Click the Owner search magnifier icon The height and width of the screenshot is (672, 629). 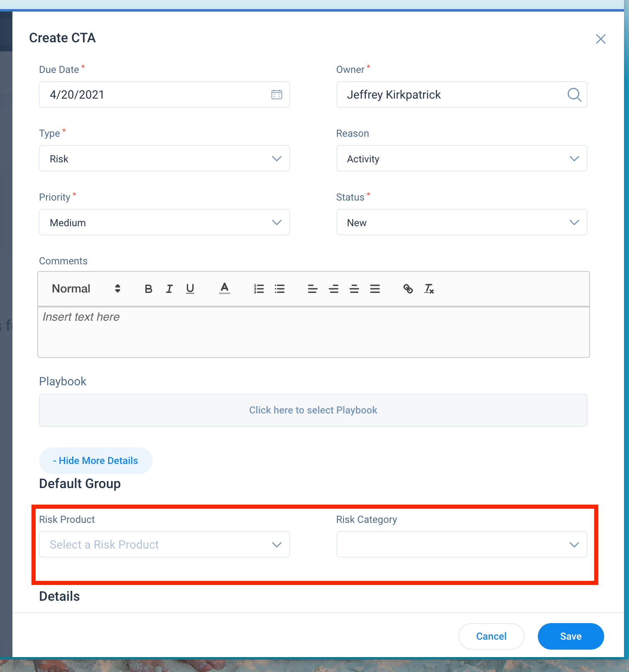click(x=574, y=94)
